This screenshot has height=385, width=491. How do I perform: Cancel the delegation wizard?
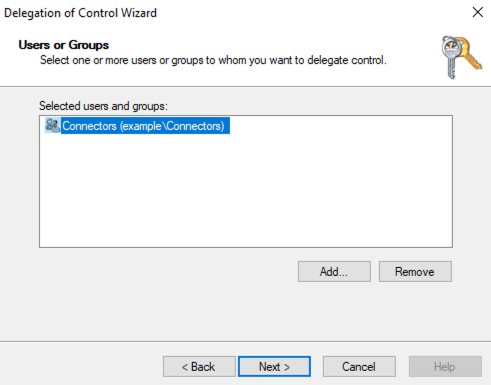click(x=359, y=366)
